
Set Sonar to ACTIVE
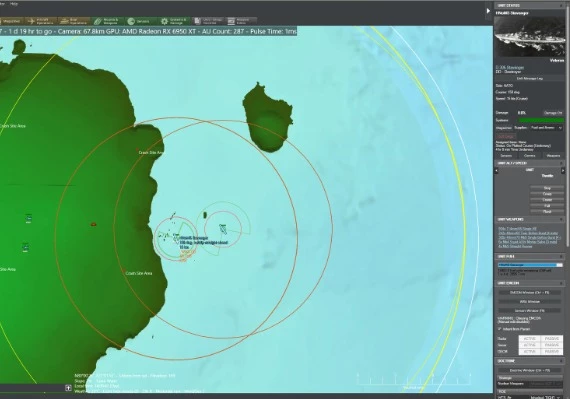(x=529, y=345)
